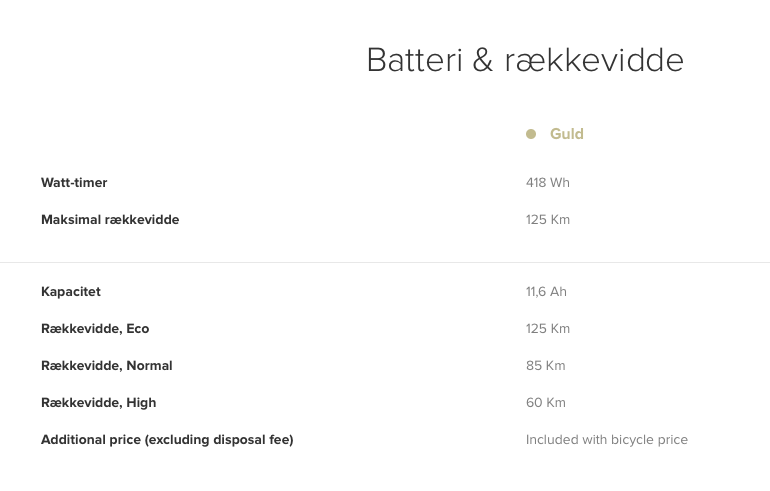The image size is (770, 491).
Task: Click the Included with bicycle price text
Action: click(x=606, y=440)
